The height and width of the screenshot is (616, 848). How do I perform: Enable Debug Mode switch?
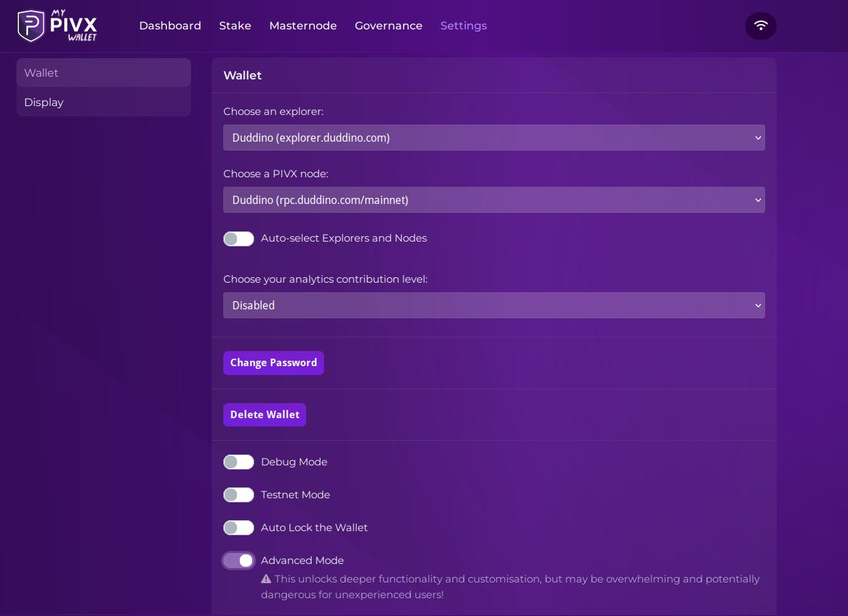click(238, 462)
